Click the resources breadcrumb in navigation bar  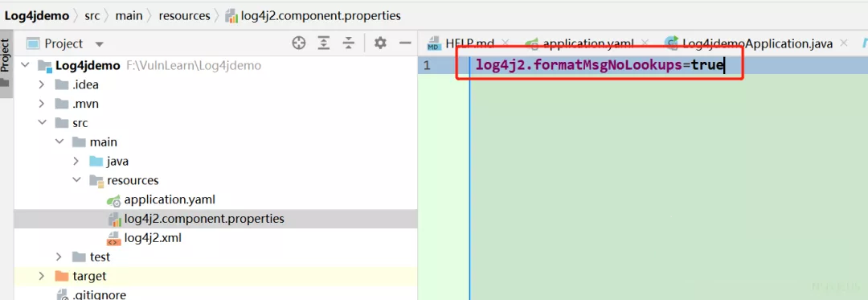[184, 16]
